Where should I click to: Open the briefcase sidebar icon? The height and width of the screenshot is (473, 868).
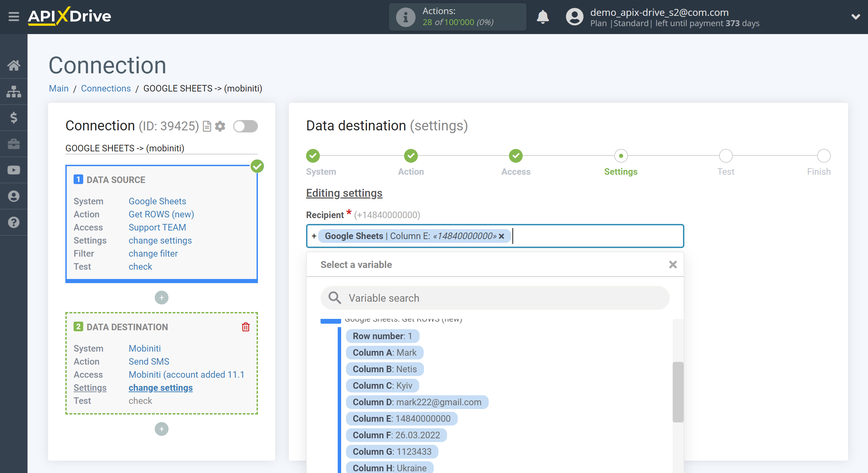[x=14, y=144]
